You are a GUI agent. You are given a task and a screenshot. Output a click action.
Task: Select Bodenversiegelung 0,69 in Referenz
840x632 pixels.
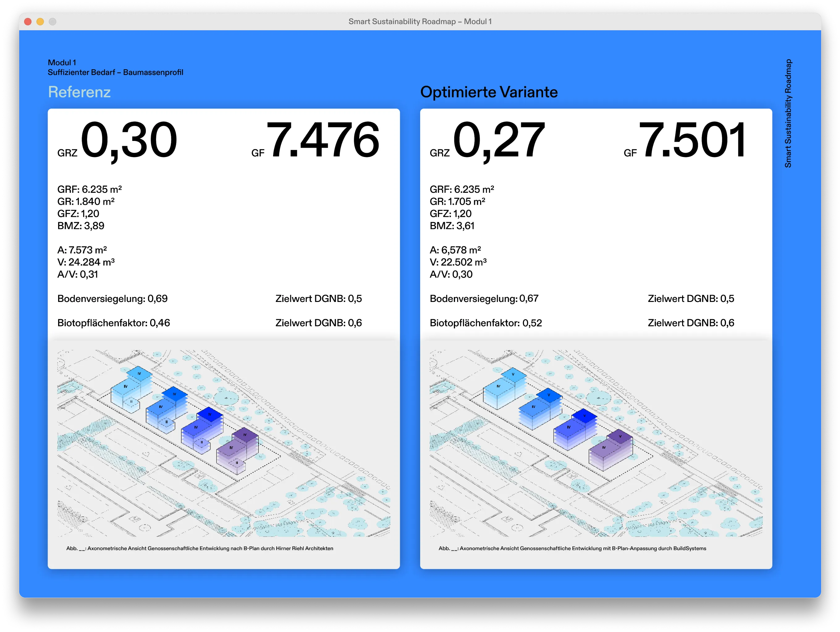pos(112,299)
